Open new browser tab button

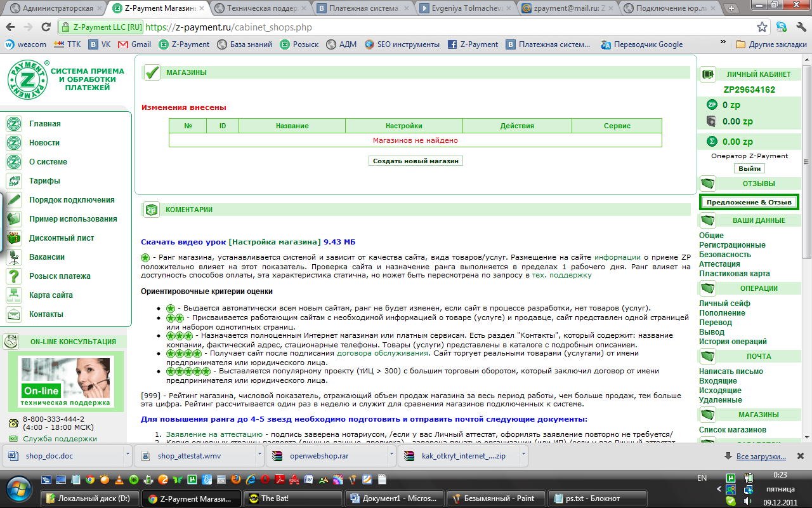click(x=731, y=8)
